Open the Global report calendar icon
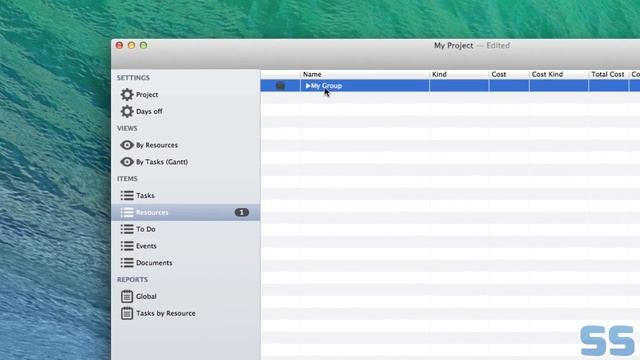Image resolution: width=640 pixels, height=360 pixels. coord(127,296)
